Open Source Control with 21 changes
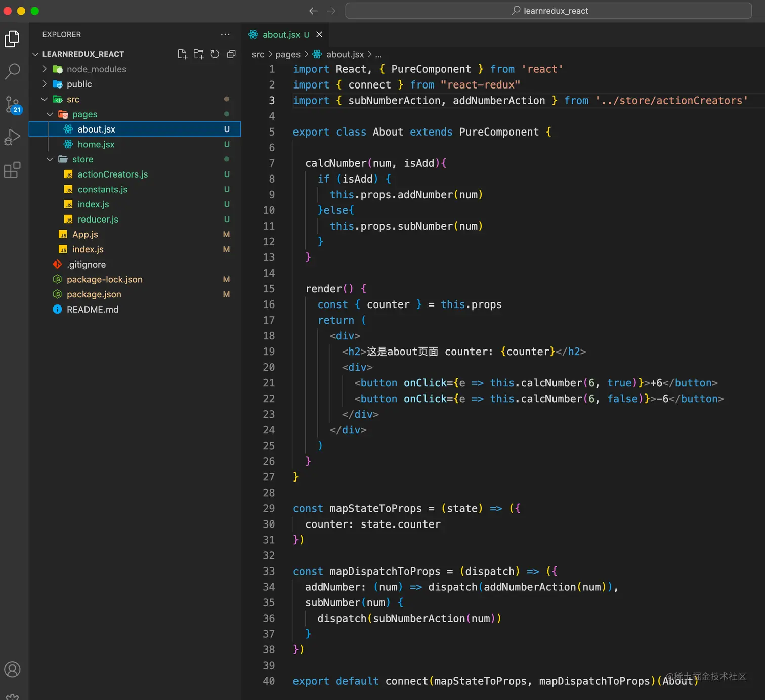 click(12, 105)
